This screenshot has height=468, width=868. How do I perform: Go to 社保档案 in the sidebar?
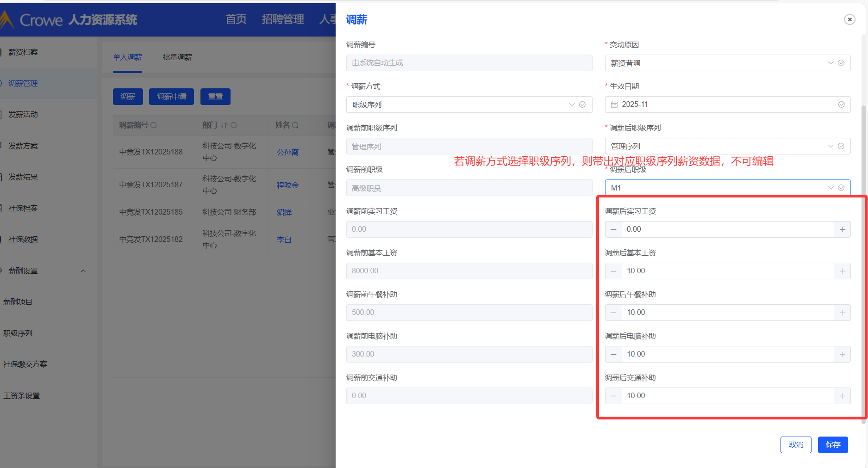point(23,209)
